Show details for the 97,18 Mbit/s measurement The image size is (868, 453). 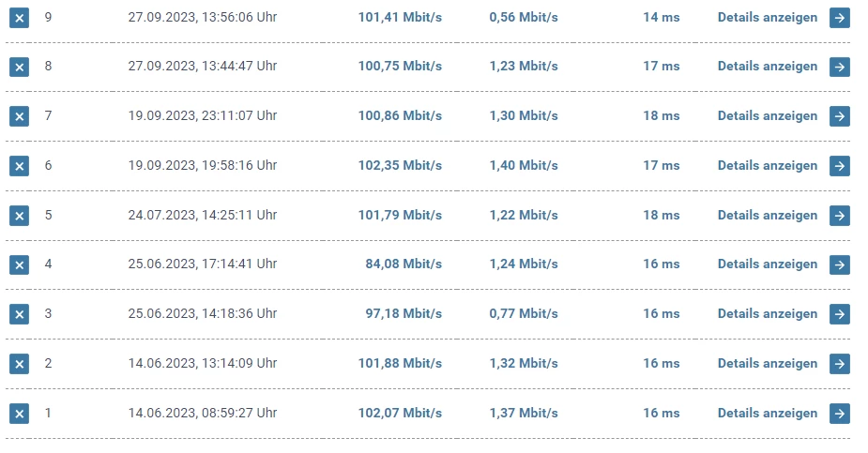click(x=767, y=313)
